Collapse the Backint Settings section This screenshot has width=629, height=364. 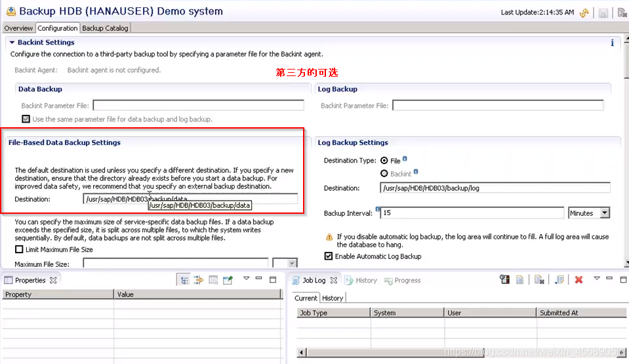12,42
